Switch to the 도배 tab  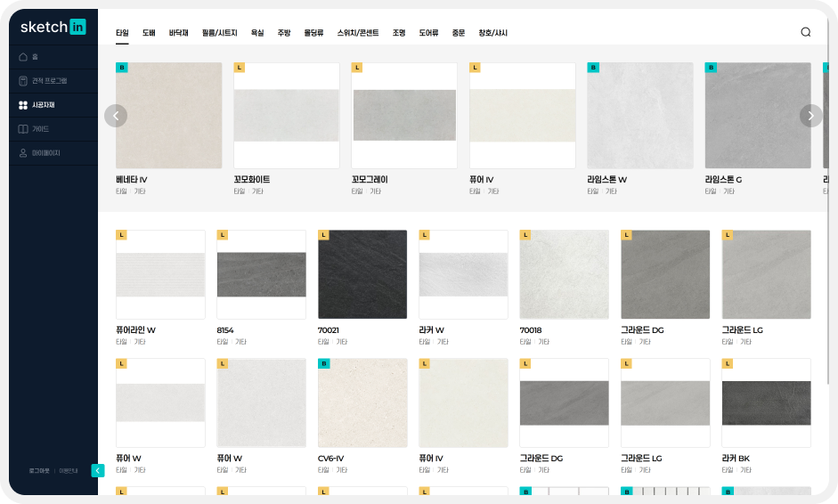(x=149, y=33)
